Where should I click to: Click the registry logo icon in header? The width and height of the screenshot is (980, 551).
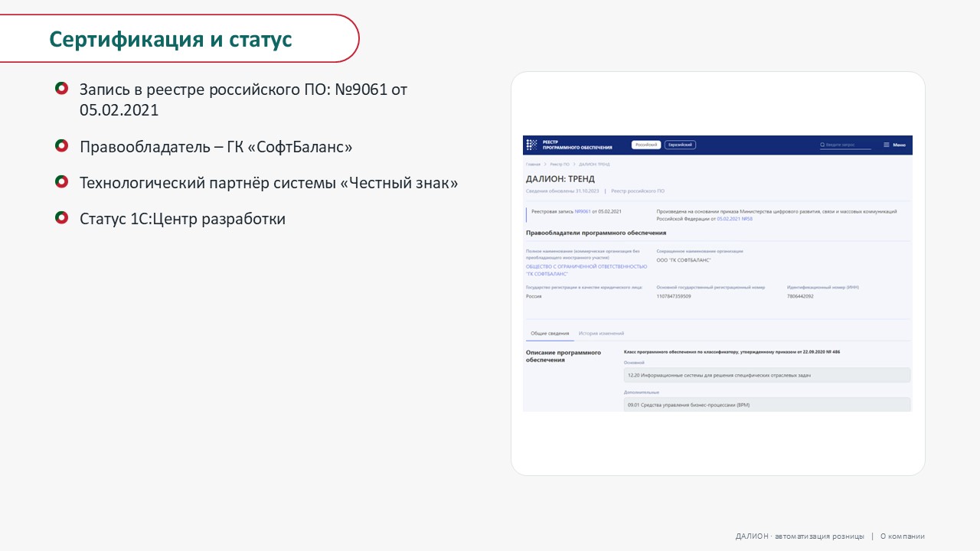pos(532,145)
